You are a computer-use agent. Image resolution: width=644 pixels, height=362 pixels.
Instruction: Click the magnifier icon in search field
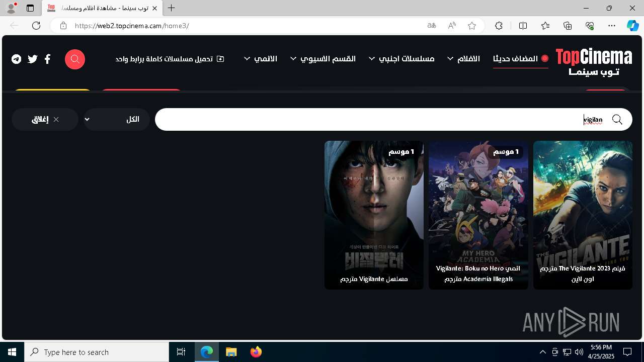(x=617, y=120)
